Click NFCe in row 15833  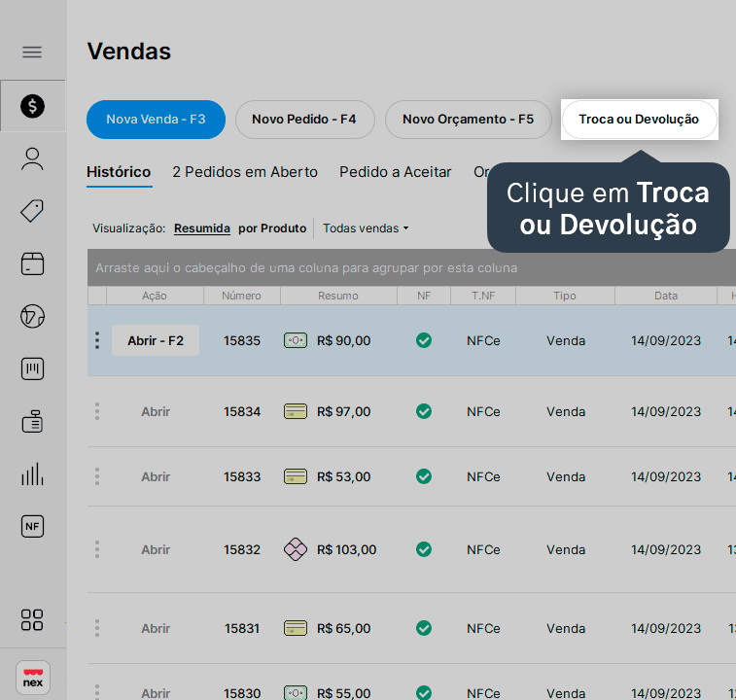483,477
